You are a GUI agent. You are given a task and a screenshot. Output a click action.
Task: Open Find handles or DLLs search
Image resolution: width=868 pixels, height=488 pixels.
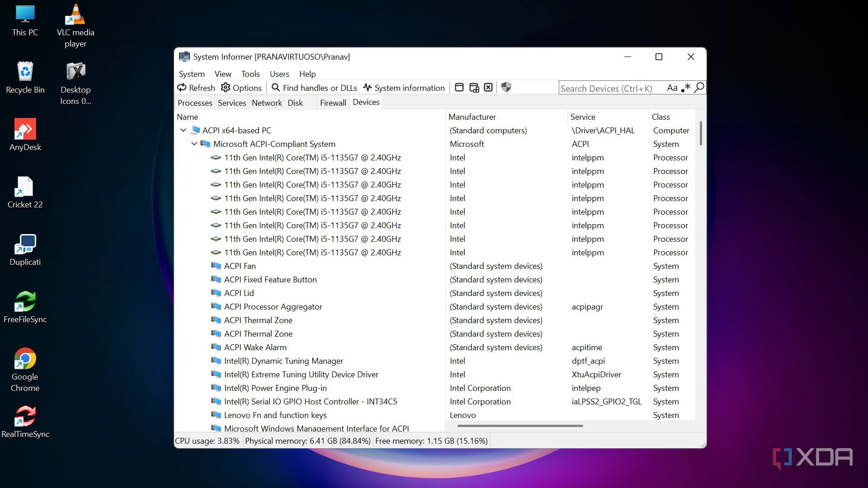[314, 88]
